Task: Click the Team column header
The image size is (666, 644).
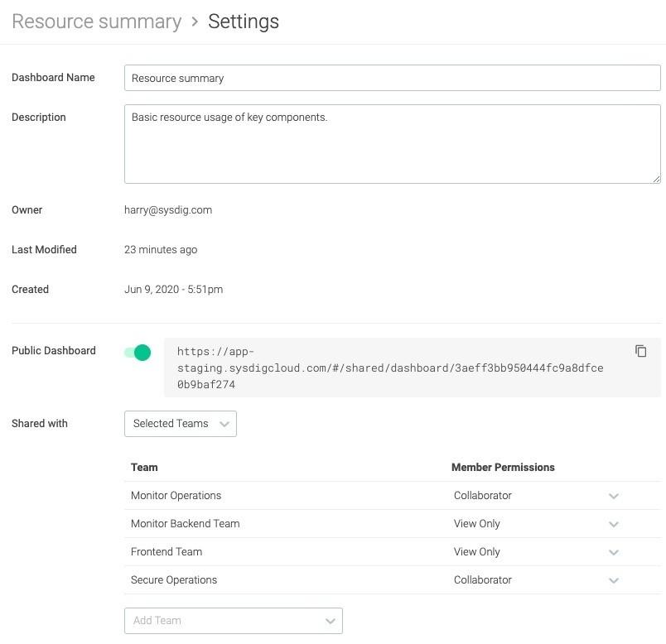Action: tap(144, 468)
